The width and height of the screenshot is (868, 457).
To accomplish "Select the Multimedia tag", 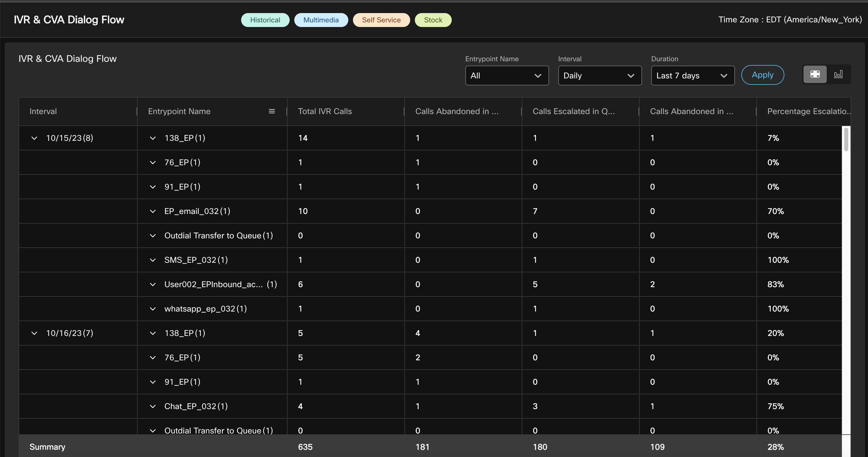I will pyautogui.click(x=321, y=20).
